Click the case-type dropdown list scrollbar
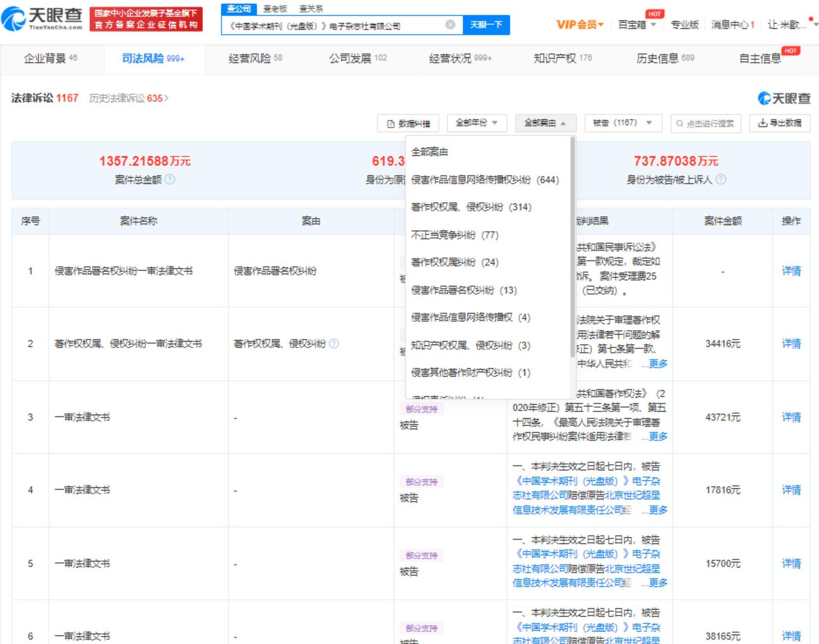The image size is (819, 644). (572, 247)
